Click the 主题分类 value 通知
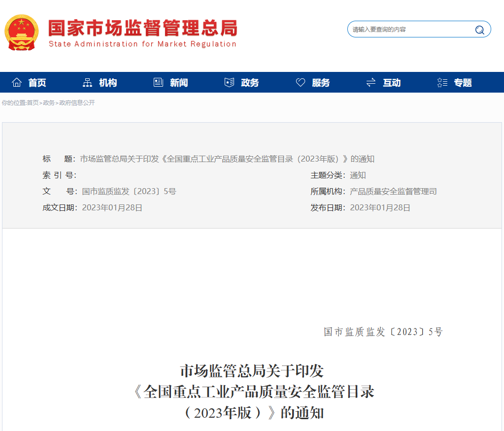The image size is (504, 431). point(358,175)
